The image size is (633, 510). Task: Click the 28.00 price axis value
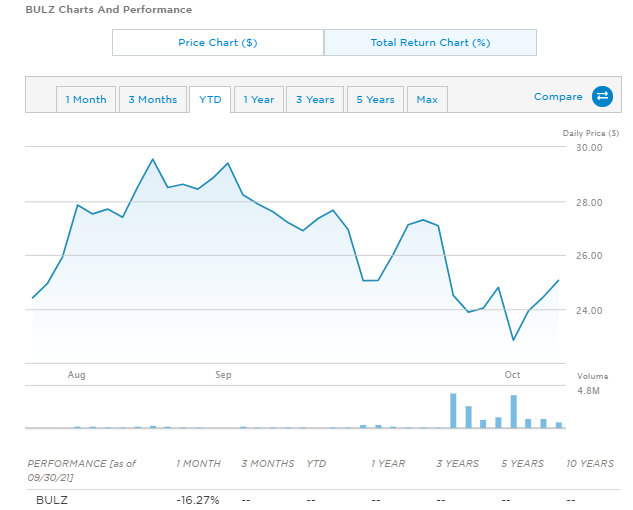(x=589, y=202)
